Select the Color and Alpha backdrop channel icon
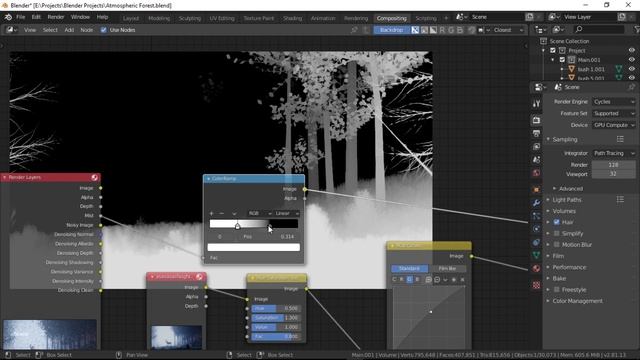The height and width of the screenshot is (360, 640). pyautogui.click(x=416, y=30)
